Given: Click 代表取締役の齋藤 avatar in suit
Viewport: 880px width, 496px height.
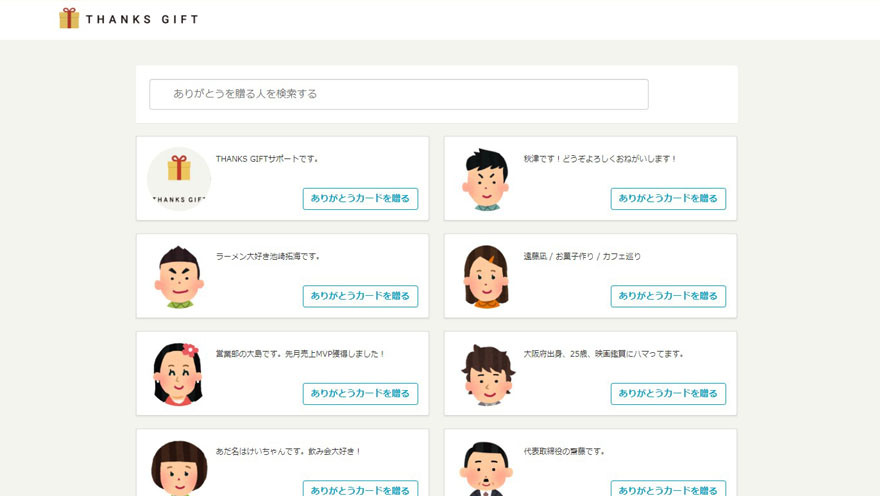Looking at the screenshot, I should (487, 468).
